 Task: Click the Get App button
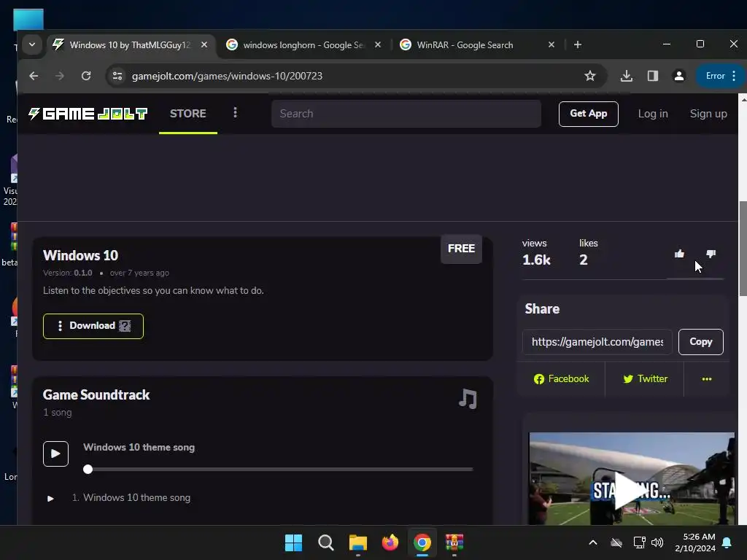coord(589,114)
